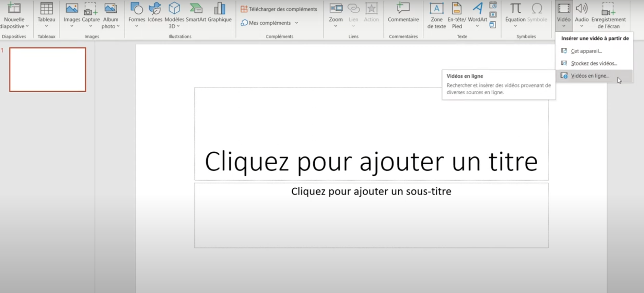Expand the WordArt dropdown arrow
The height and width of the screenshot is (293, 644).
pyautogui.click(x=477, y=26)
